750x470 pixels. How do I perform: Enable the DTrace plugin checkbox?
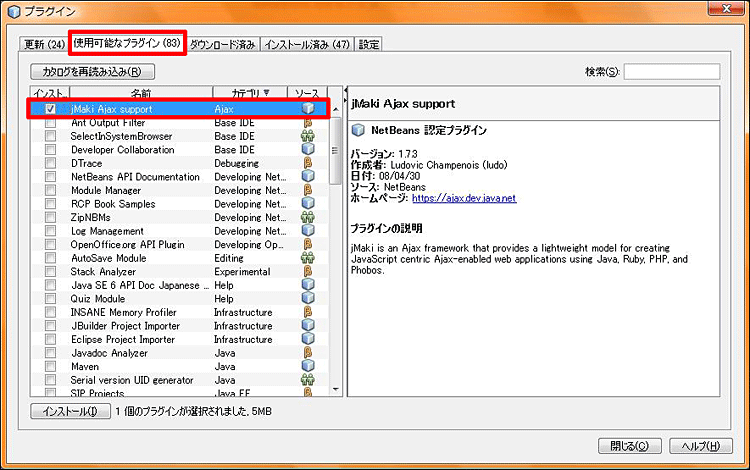[x=50, y=164]
